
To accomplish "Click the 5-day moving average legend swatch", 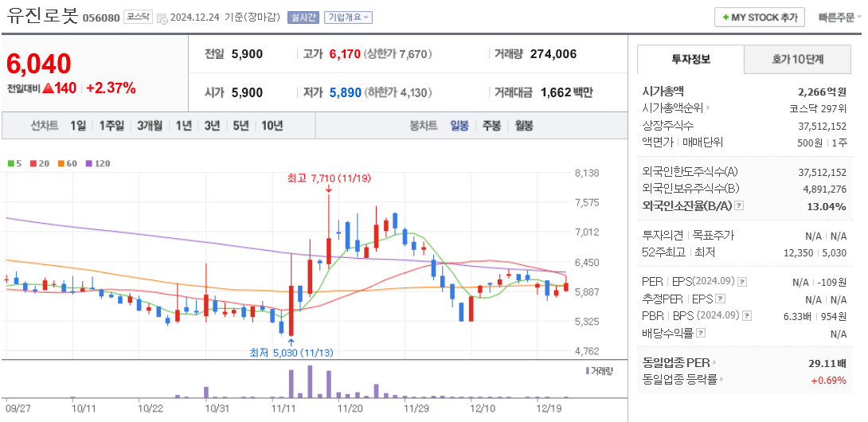I will click(10, 163).
